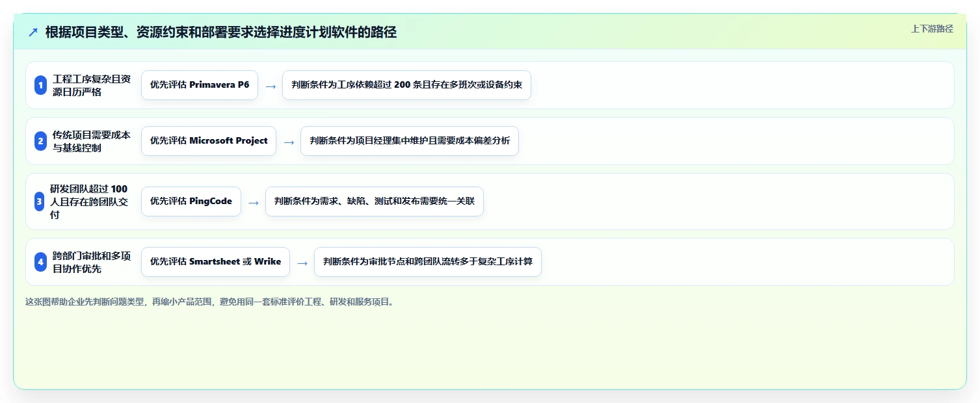The image size is (980, 403).
Task: Click the 工序依赖超过 200 条 condition box
Action: (x=407, y=85)
